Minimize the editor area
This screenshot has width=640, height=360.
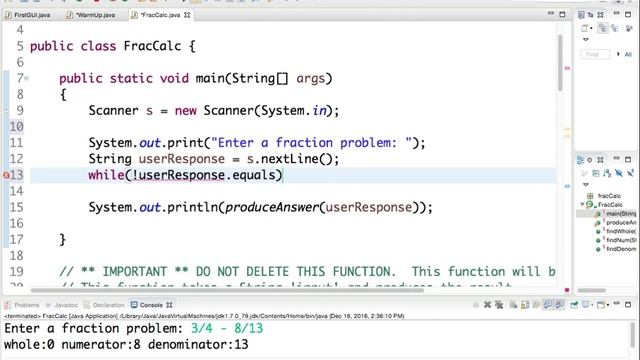pyautogui.click(x=551, y=13)
